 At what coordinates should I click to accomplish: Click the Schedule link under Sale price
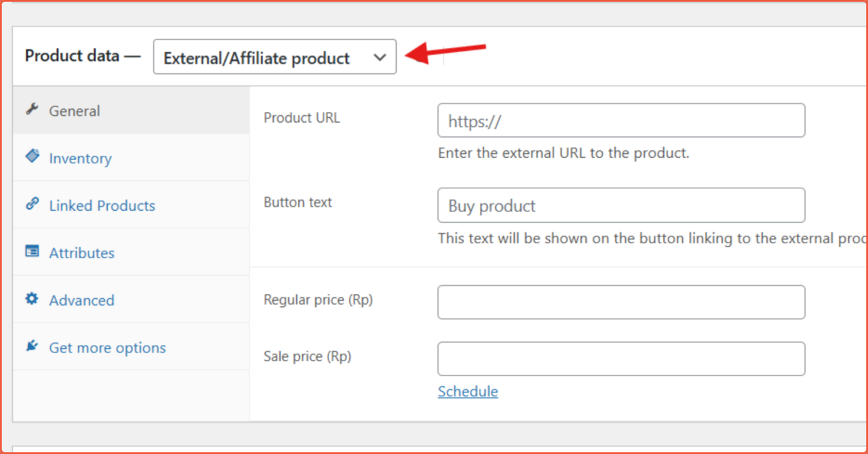[x=467, y=391]
